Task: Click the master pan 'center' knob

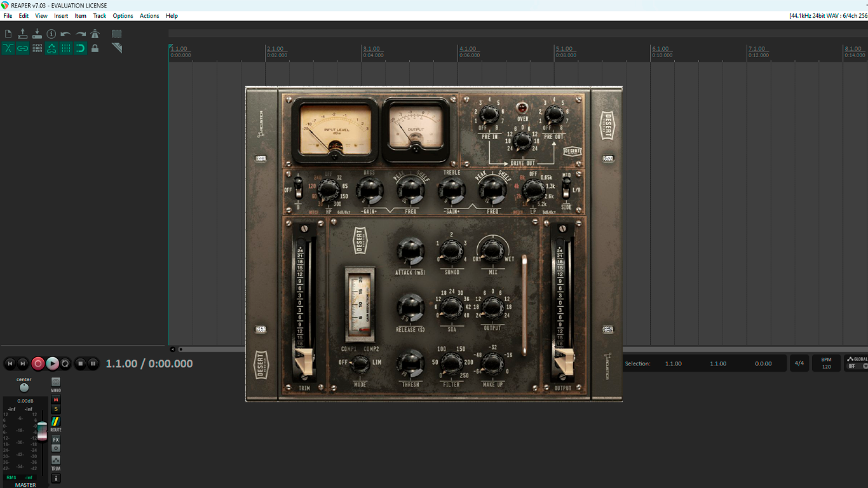Action: pyautogui.click(x=24, y=388)
